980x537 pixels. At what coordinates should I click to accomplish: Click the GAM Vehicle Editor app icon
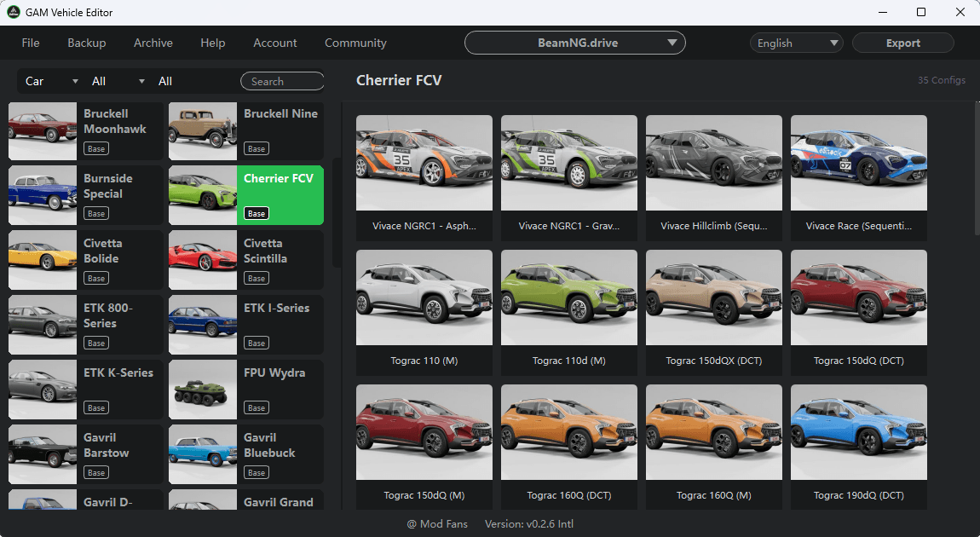click(13, 12)
